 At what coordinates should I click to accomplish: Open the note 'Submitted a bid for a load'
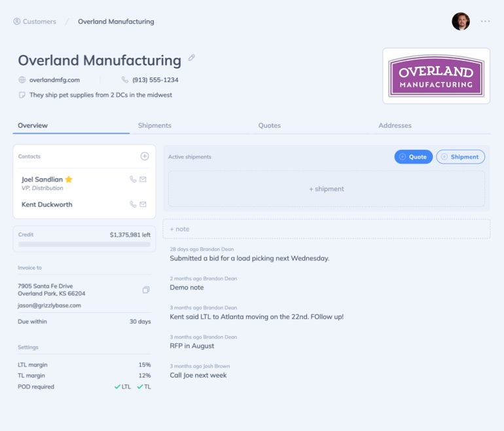[249, 258]
